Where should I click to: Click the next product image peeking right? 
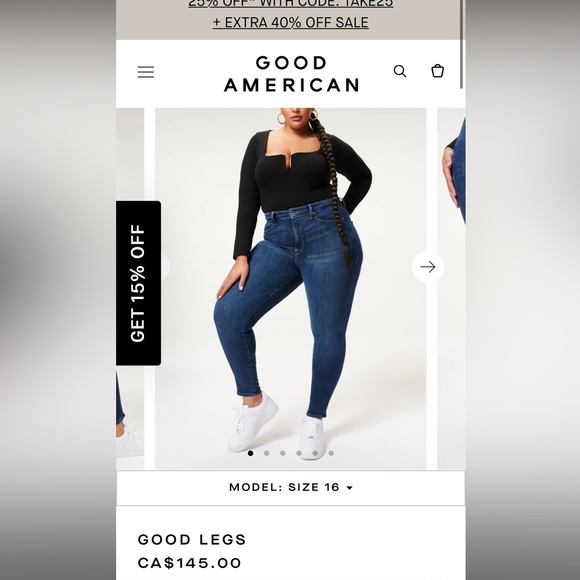point(451,289)
